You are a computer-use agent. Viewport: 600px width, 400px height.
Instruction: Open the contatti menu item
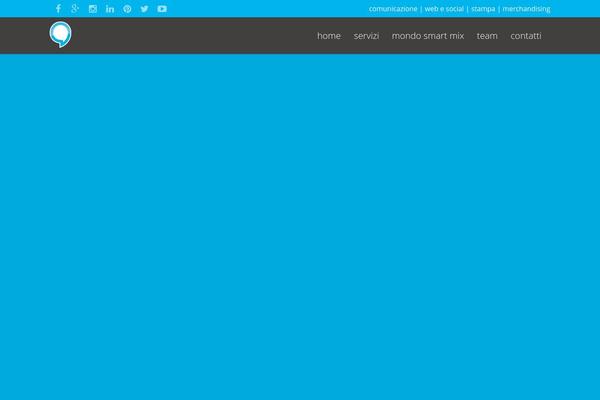(x=526, y=36)
